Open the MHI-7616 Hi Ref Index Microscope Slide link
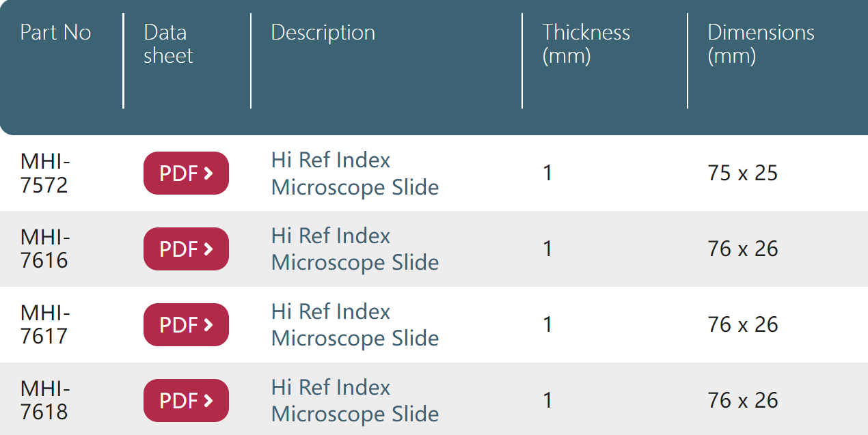 355,249
